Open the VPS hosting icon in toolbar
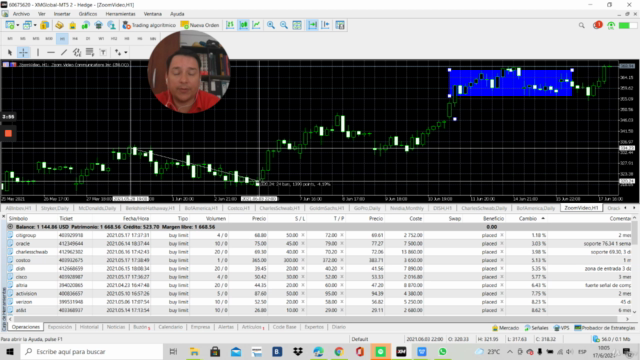Viewport: 640px width, 360px height. click(x=98, y=25)
